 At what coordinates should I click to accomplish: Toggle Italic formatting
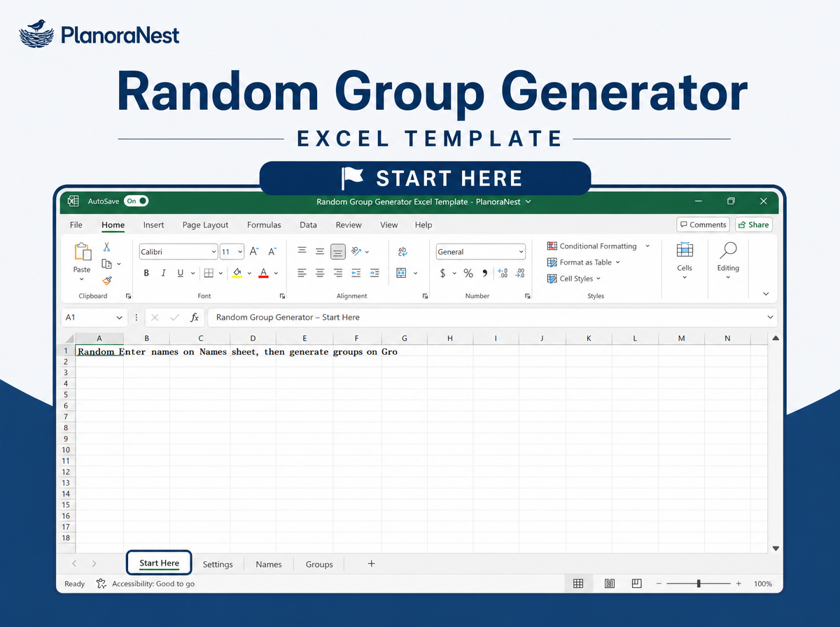coord(163,273)
